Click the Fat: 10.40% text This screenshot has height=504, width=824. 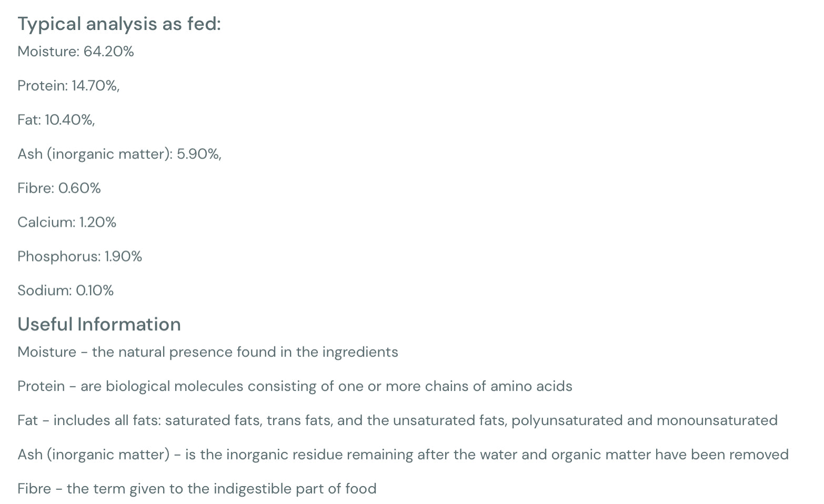(56, 120)
